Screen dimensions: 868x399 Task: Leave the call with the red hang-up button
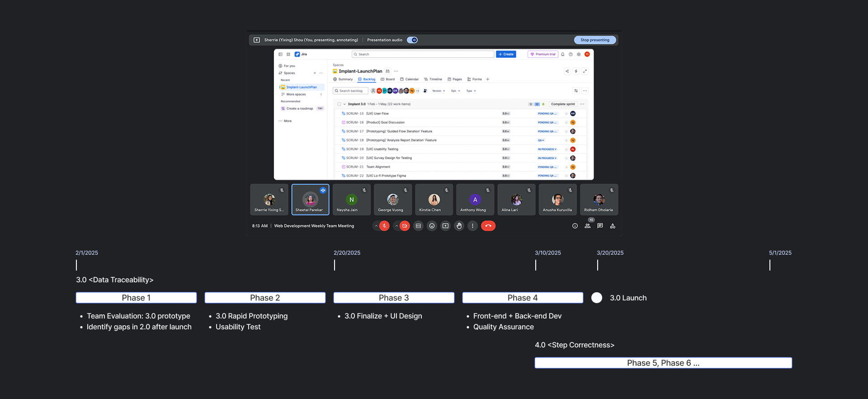[488, 226]
